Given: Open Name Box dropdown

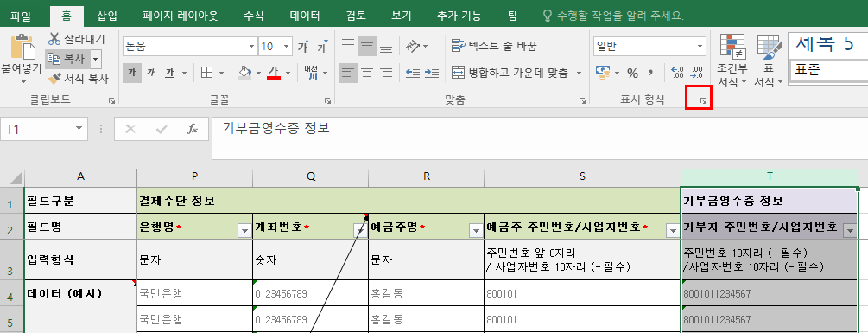Looking at the screenshot, I should 79,129.
